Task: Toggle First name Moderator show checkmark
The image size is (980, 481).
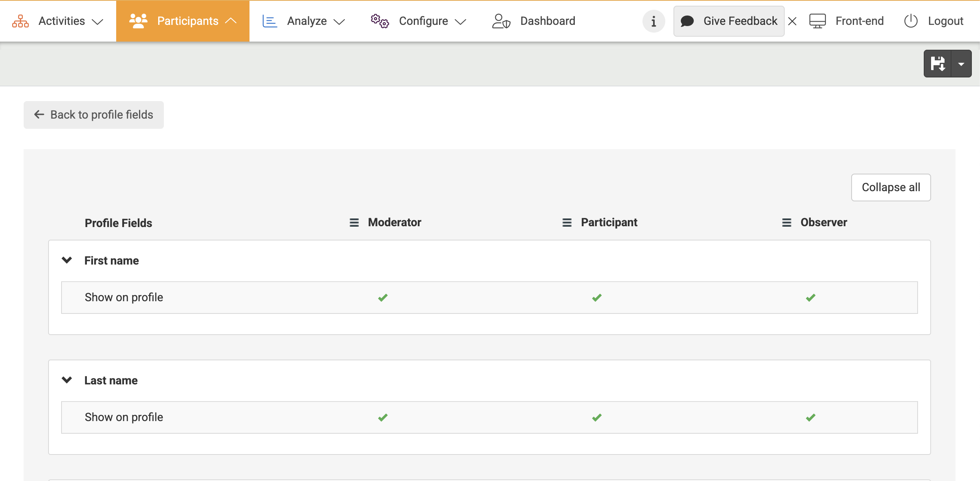Action: (x=383, y=298)
